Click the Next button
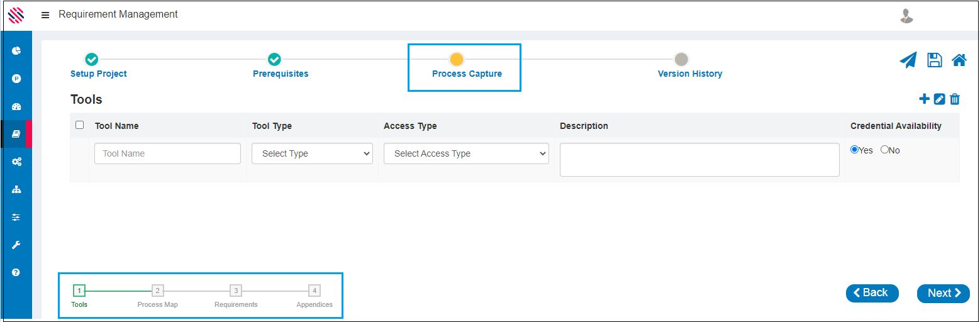The width and height of the screenshot is (980, 322). [944, 293]
